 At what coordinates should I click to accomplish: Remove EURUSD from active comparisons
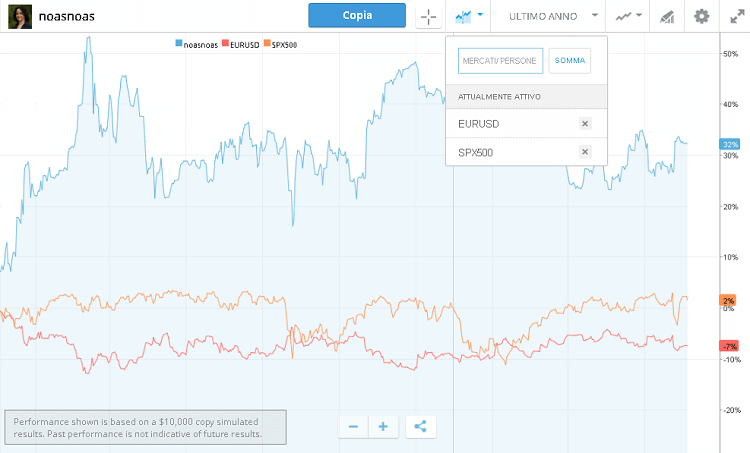tap(586, 123)
